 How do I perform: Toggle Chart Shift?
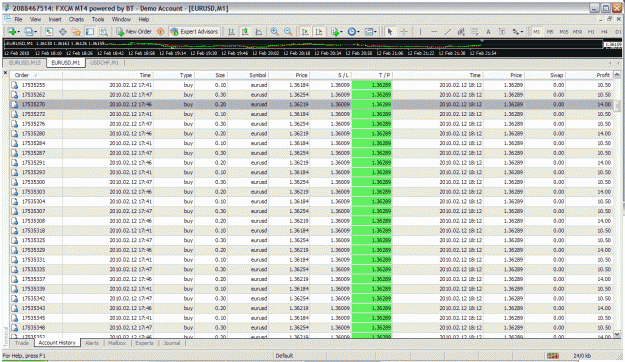pos(319,31)
